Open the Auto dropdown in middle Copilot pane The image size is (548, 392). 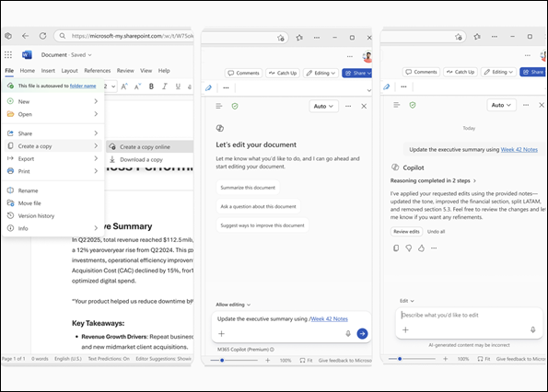(x=323, y=106)
